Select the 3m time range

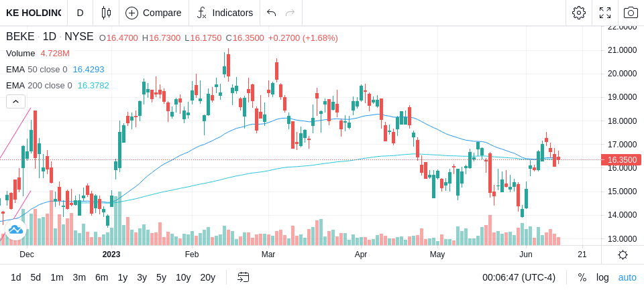pyautogui.click(x=79, y=277)
